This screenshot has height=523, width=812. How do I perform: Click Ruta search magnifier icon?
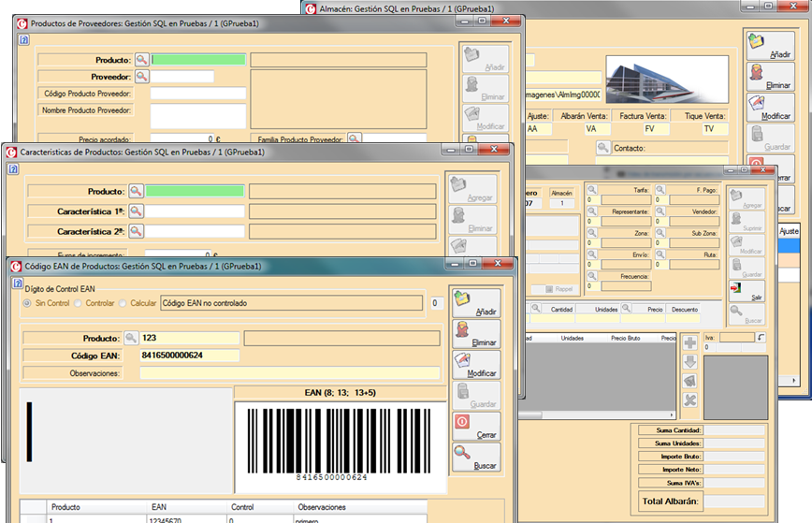tap(660, 254)
